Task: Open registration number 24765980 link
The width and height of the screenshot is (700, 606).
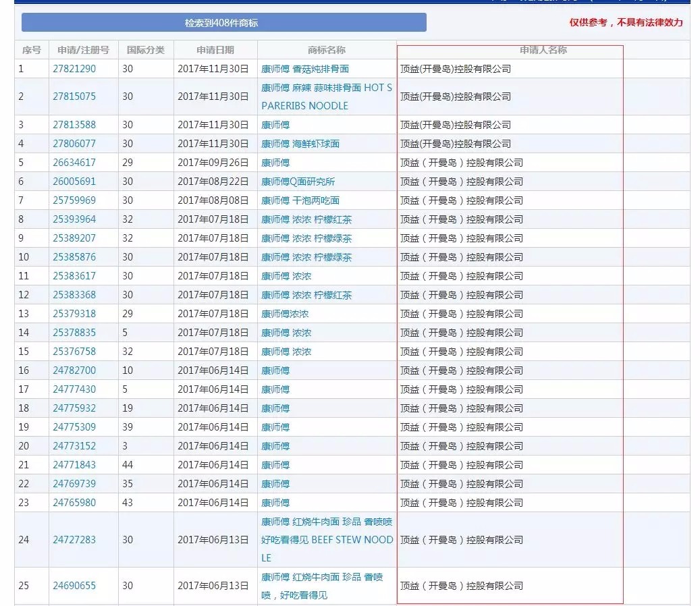Action: (x=74, y=503)
